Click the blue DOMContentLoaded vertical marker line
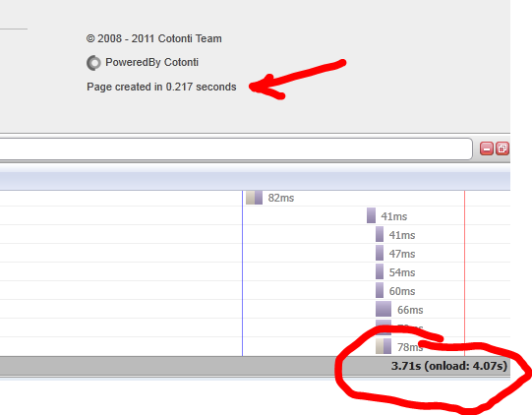The height and width of the screenshot is (415, 532). pos(242,273)
